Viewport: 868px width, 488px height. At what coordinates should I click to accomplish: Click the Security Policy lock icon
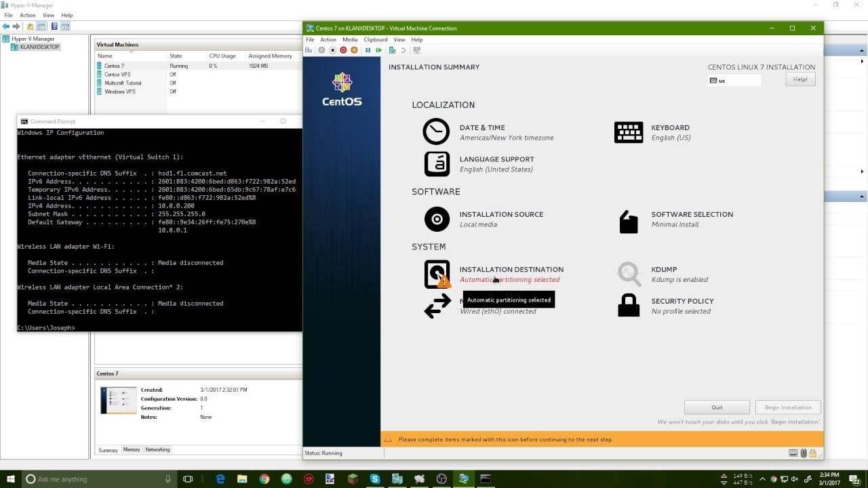pos(628,306)
